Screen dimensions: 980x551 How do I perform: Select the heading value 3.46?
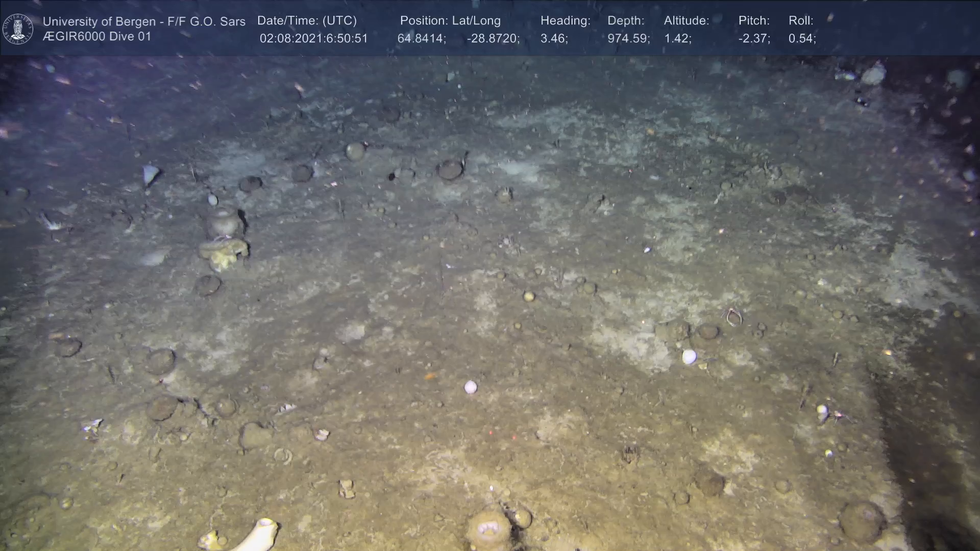[554, 39]
